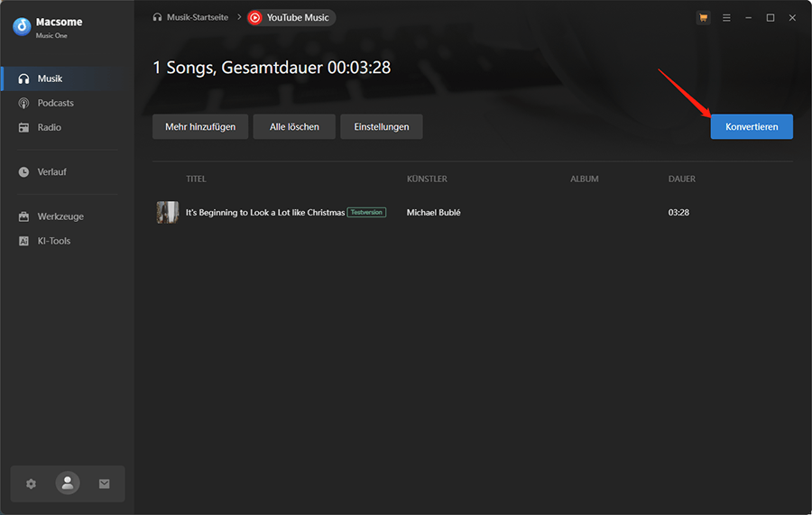Screen dimensions: 812x515
Task: Click the Testversion badge on the song
Action: point(366,212)
